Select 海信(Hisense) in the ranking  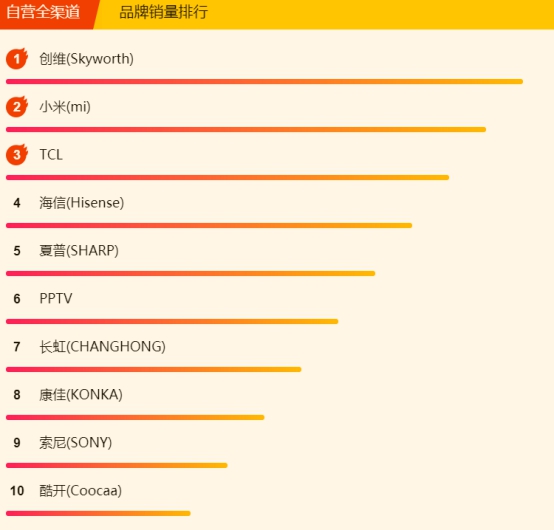(x=81, y=203)
